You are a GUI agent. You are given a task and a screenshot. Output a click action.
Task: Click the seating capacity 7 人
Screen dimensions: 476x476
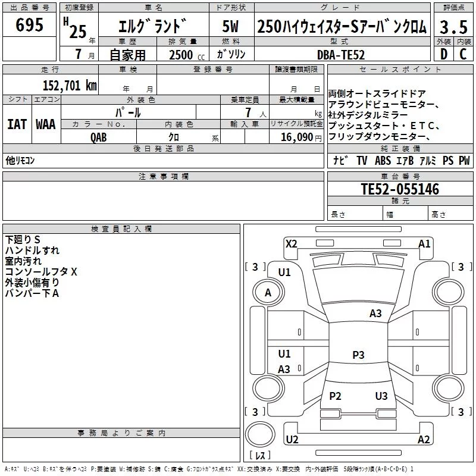click(x=256, y=113)
